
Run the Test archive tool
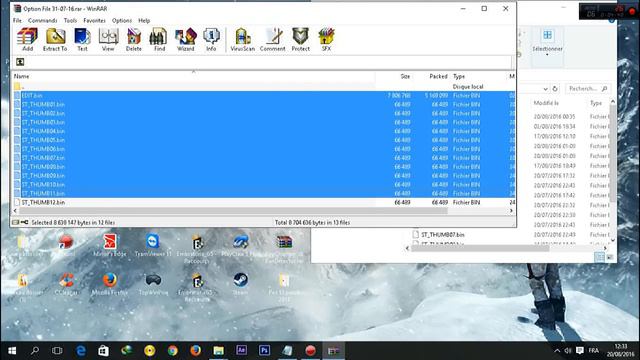[x=82, y=40]
